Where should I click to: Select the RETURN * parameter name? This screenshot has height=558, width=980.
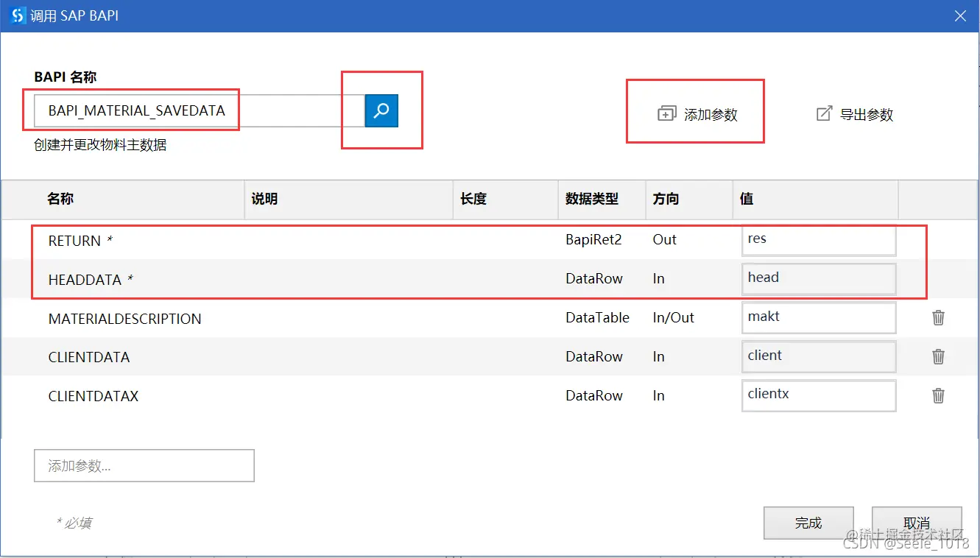point(80,241)
